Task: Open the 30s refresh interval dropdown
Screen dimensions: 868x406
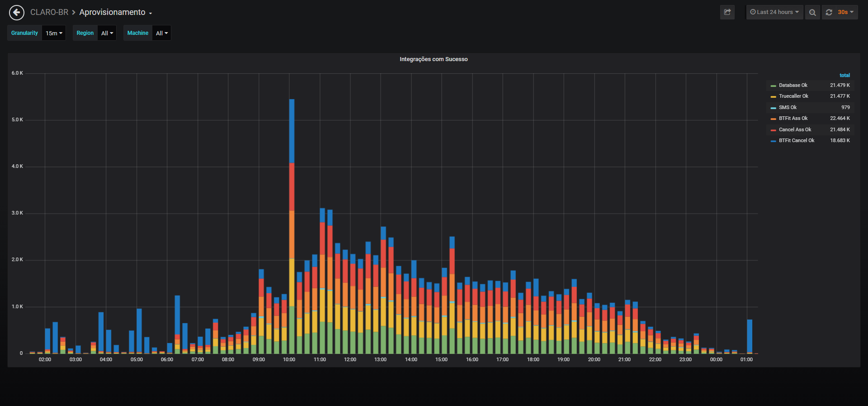Action: click(845, 12)
